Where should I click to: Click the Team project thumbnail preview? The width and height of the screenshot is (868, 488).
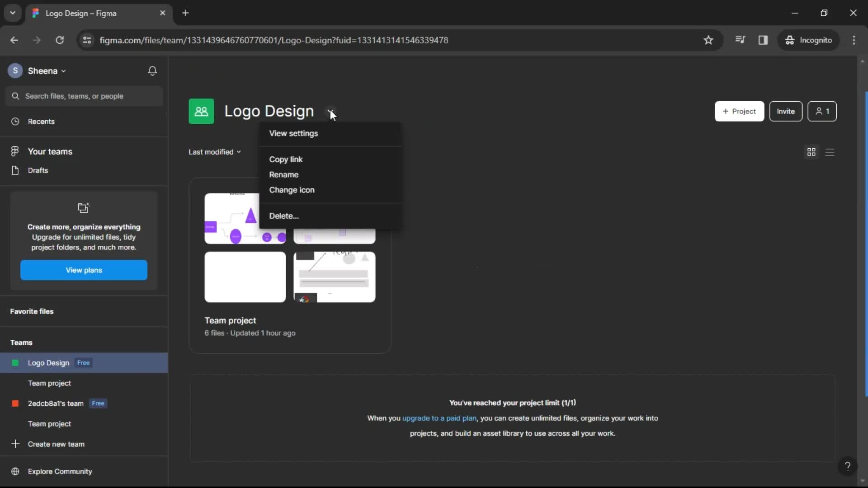[x=290, y=247]
